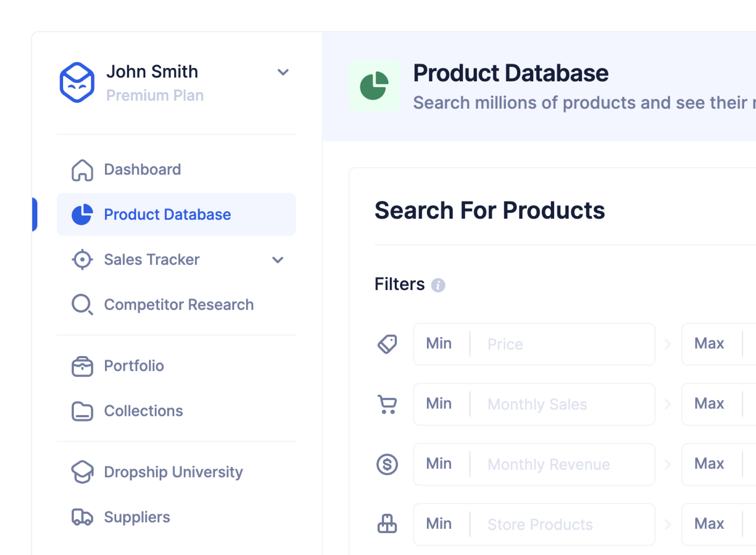Click the info icon next to Filters
The width and height of the screenshot is (756, 555).
439,285
